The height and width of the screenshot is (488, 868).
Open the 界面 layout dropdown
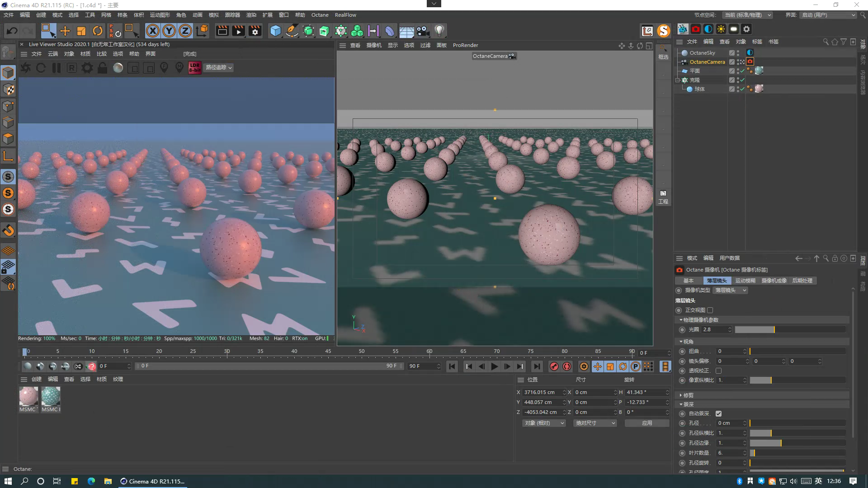click(x=828, y=15)
